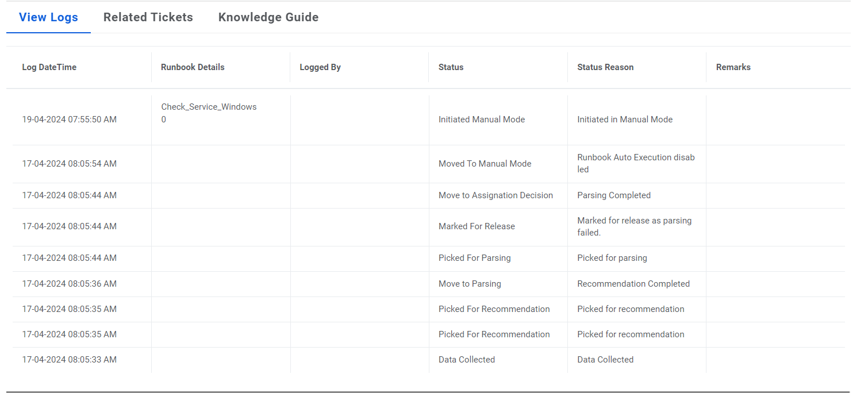Image resolution: width=868 pixels, height=393 pixels.
Task: Click the Logged By column header
Action: pyautogui.click(x=320, y=67)
